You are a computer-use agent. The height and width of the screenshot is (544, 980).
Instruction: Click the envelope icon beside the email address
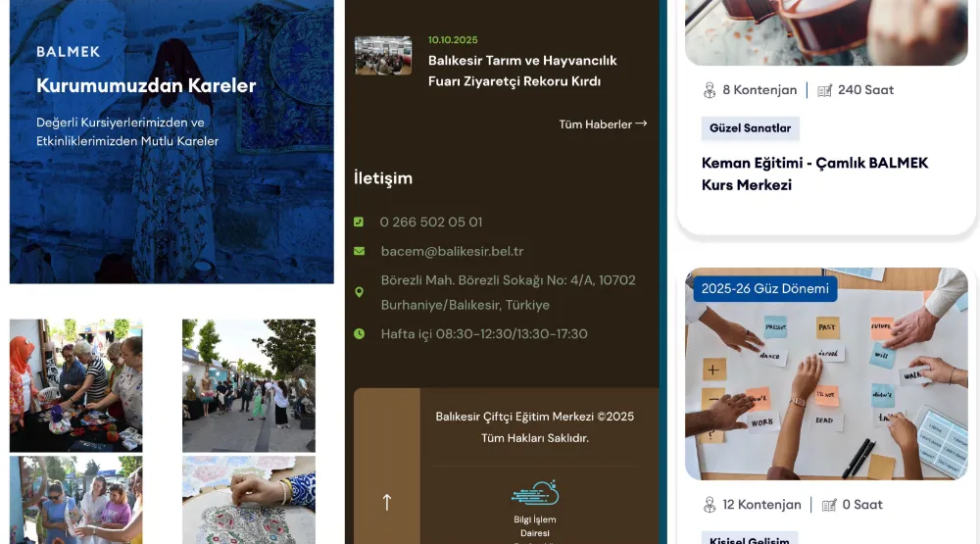(x=359, y=252)
